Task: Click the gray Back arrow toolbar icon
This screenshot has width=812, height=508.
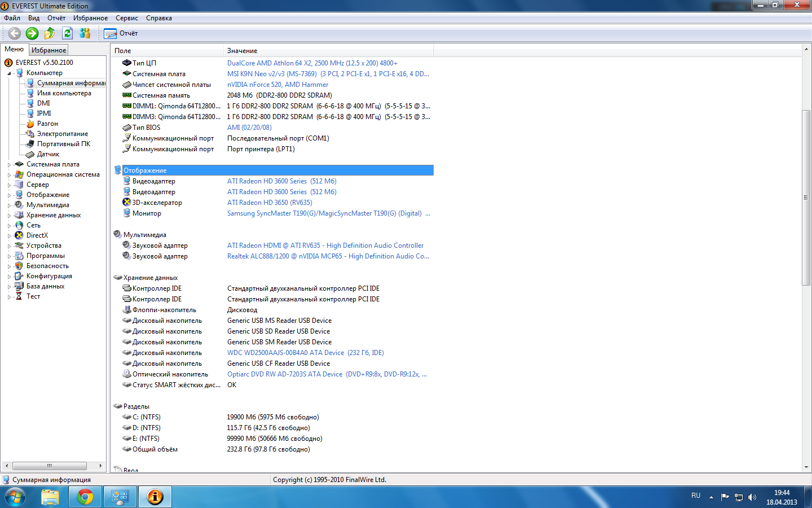Action: (x=15, y=33)
